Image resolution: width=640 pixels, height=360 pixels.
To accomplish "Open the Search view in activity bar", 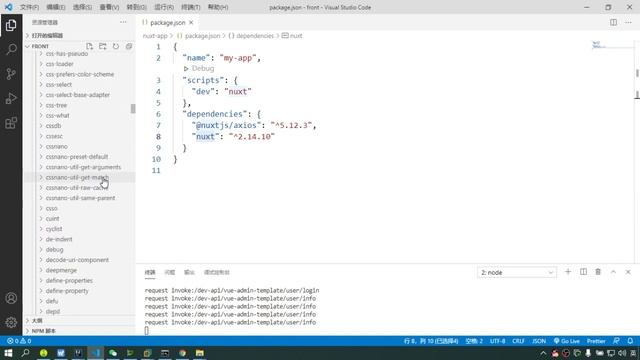I will [11, 49].
